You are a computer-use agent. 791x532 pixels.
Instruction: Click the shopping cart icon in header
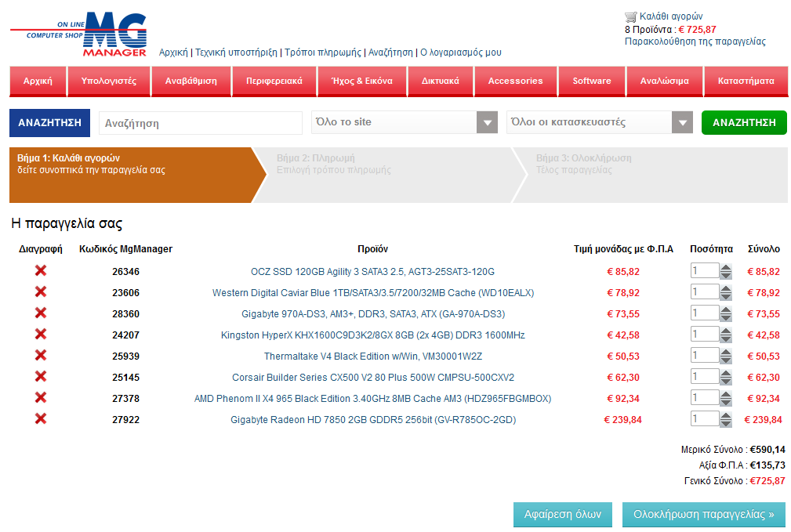630,16
